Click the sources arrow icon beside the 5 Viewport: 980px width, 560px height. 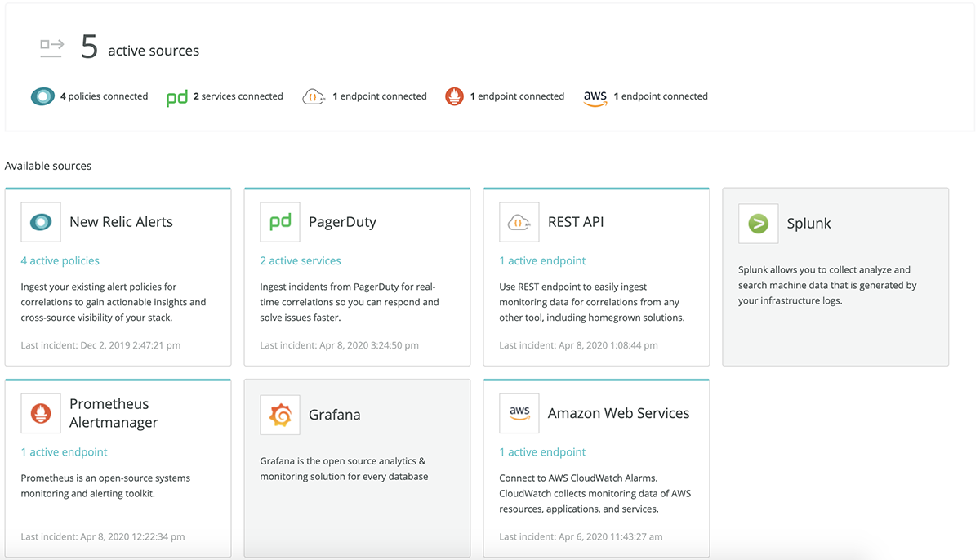[x=51, y=48]
